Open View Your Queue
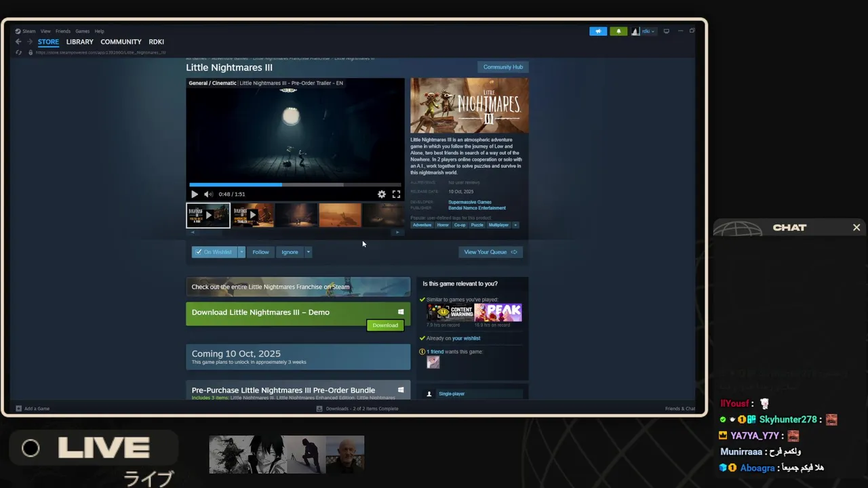The width and height of the screenshot is (868, 488). pyautogui.click(x=490, y=252)
